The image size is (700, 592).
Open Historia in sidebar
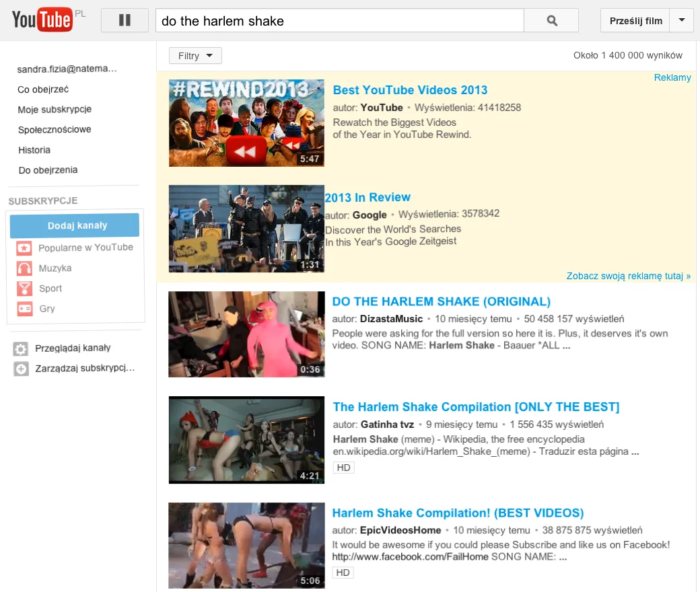[34, 150]
